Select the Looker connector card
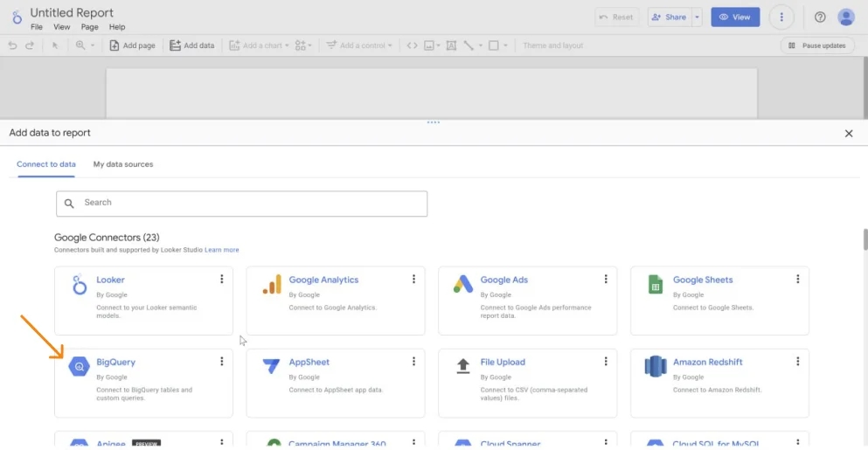The image size is (868, 450). tap(143, 301)
